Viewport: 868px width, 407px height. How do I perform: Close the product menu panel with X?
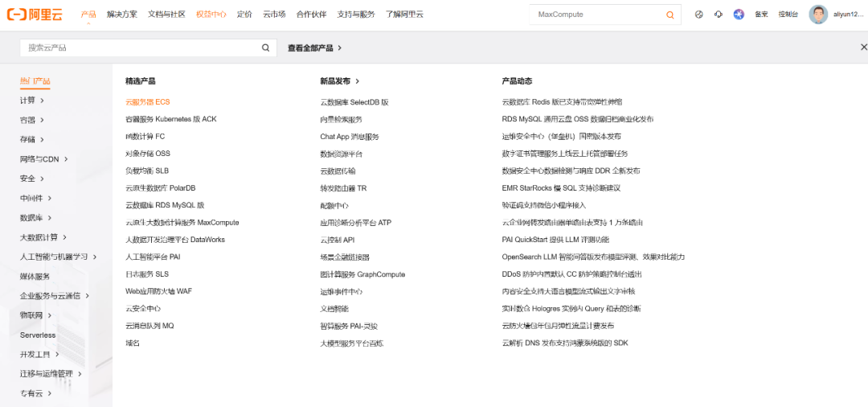863,47
